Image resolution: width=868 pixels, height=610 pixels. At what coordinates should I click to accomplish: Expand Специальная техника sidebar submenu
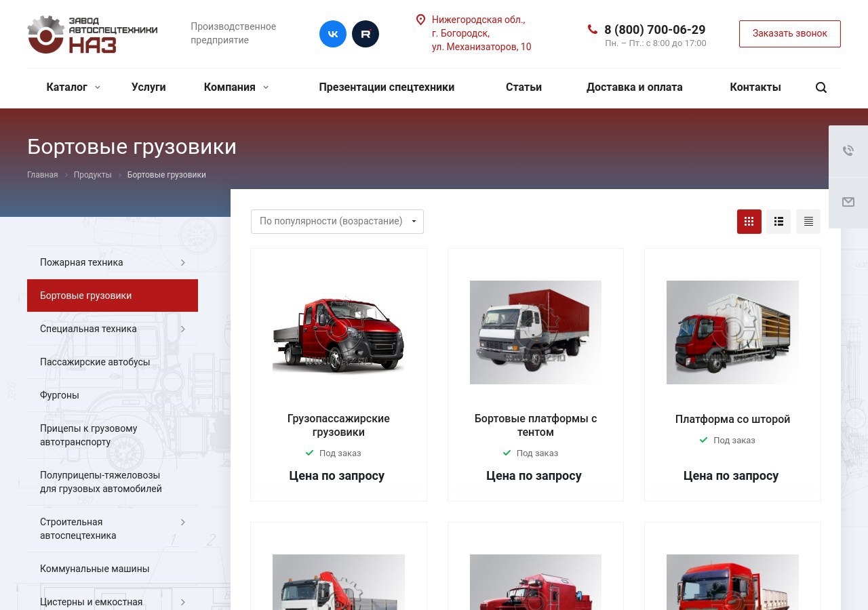tap(183, 329)
